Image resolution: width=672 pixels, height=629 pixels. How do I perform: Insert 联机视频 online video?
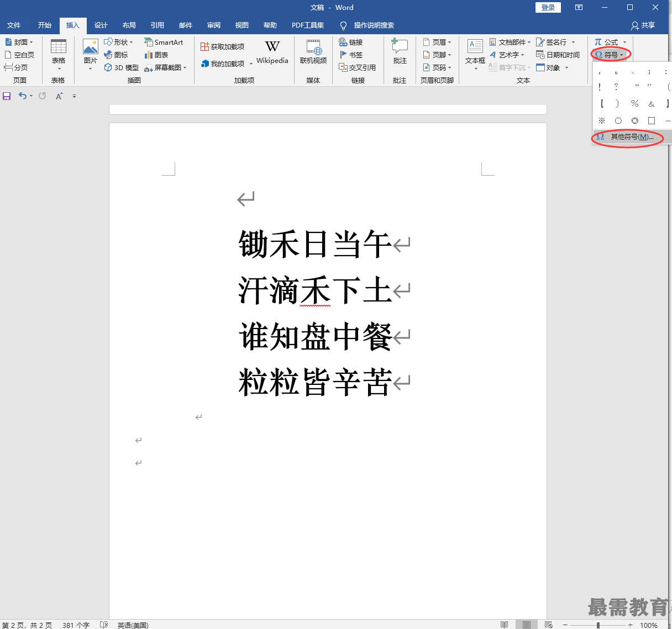click(x=313, y=53)
